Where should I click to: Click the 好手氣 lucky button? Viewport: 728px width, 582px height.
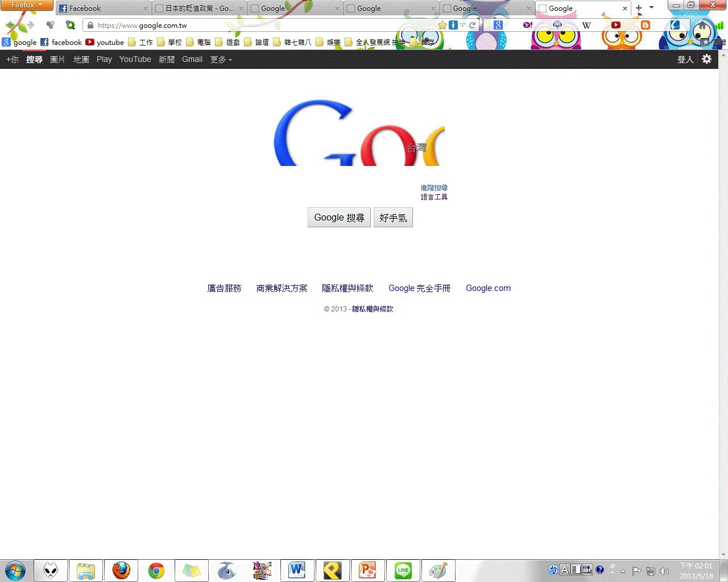tap(393, 217)
